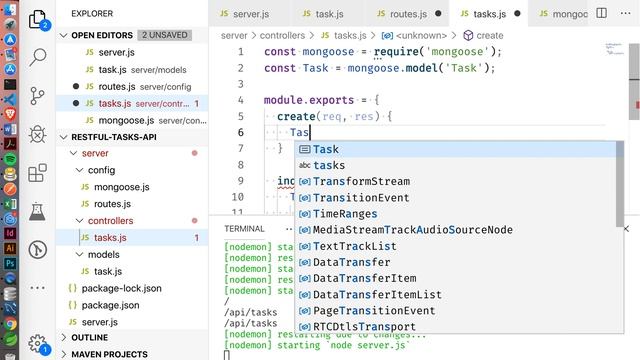Open server.js at project root
The width and height of the screenshot is (640, 360).
click(132, 322)
